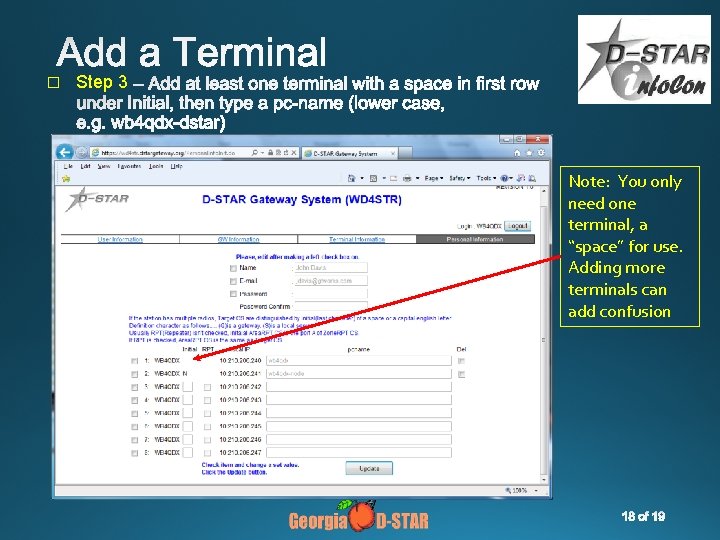This screenshot has height=540, width=720.
Task: Open Favorites star at the browser's top right
Action: pyautogui.click(x=529, y=153)
